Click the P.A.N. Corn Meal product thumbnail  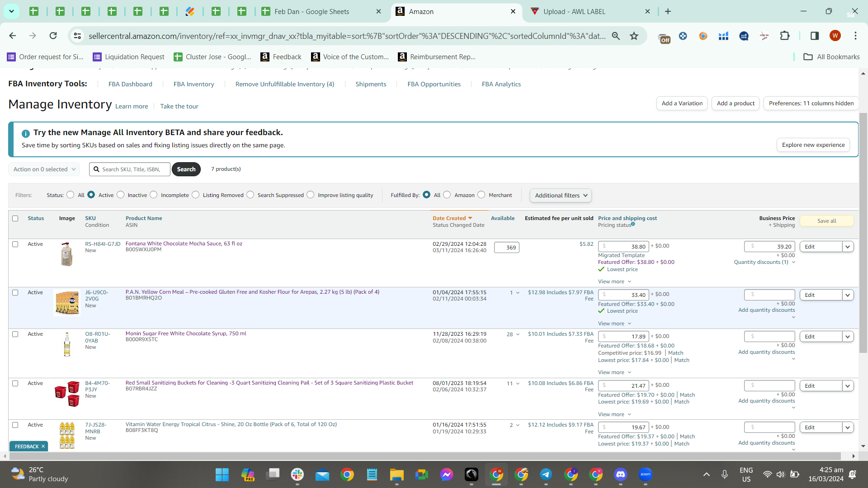click(x=67, y=302)
